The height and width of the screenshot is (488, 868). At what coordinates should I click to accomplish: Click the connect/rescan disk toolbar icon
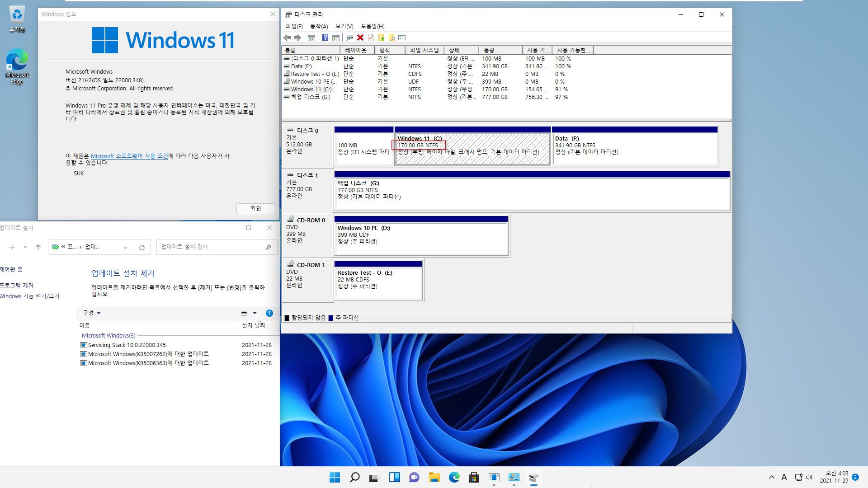(349, 38)
